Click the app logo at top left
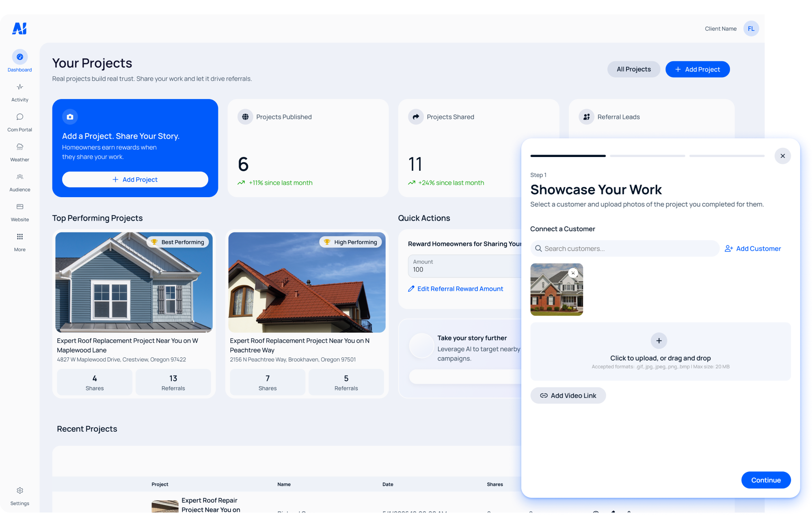Image resolution: width=812 pixels, height=527 pixels. click(x=19, y=28)
